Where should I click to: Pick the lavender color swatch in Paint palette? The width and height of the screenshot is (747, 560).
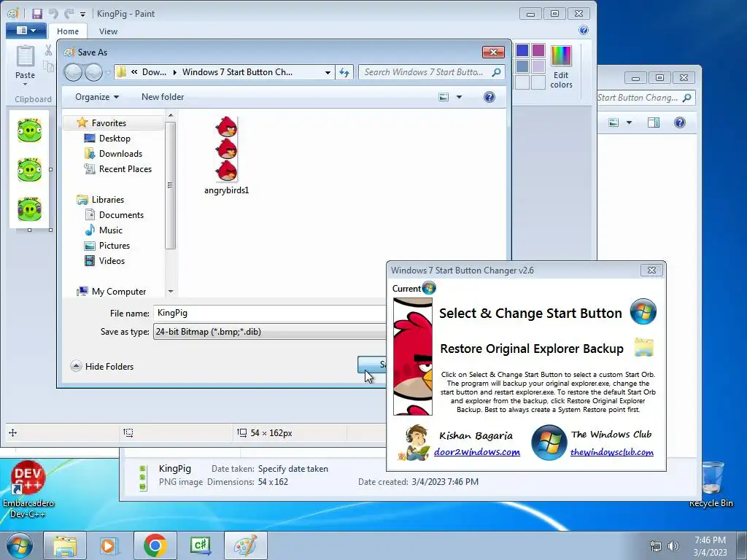(x=538, y=66)
